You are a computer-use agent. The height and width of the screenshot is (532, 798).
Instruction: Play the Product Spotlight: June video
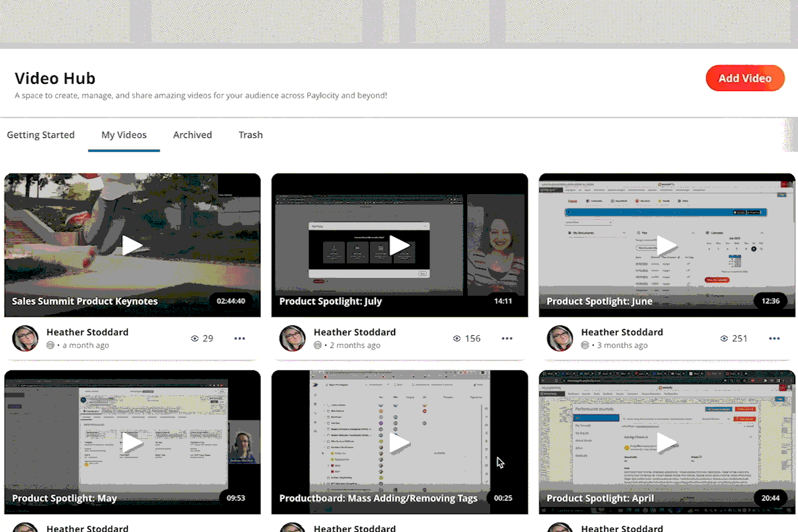click(667, 246)
